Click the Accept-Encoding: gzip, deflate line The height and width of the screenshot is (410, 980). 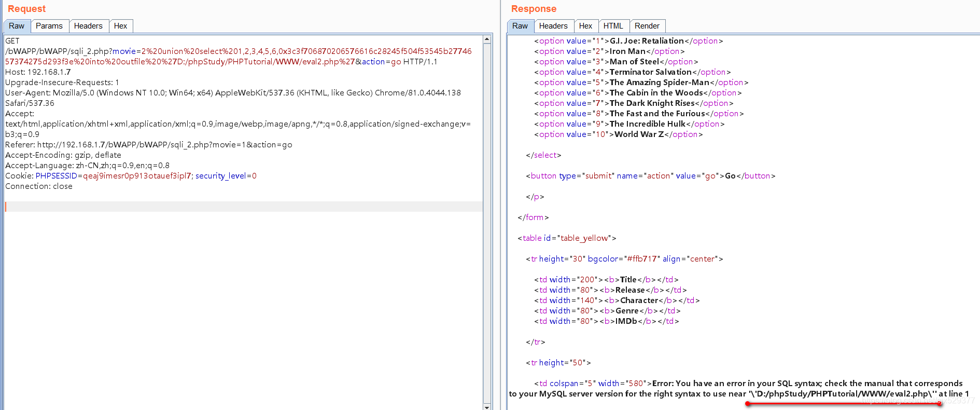coord(63,155)
